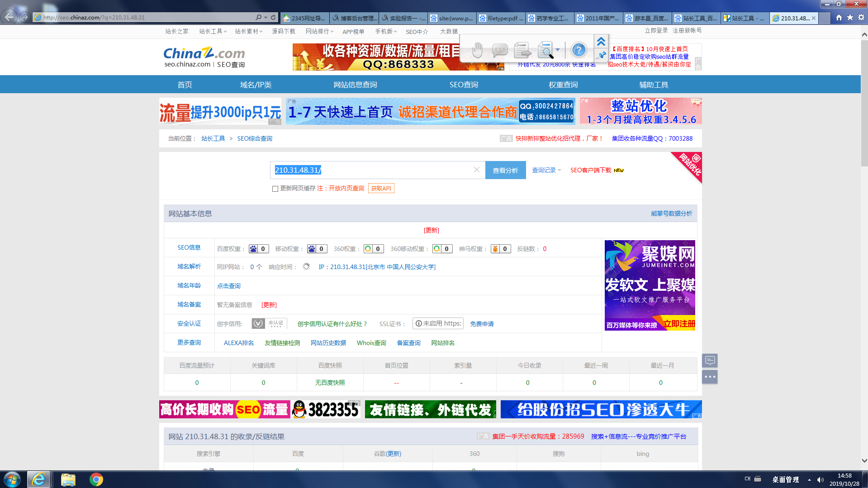
Task: Open the address bar dropdown arrow
Action: tap(266, 17)
